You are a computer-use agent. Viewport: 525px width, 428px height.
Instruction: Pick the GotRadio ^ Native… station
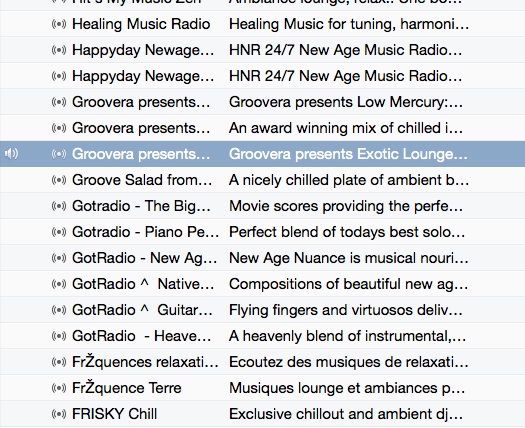click(143, 284)
